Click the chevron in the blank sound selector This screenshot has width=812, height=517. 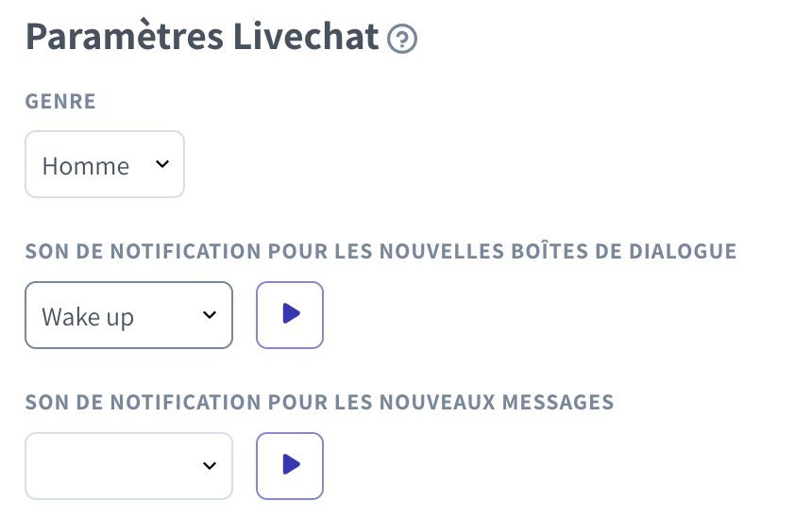[210, 466]
